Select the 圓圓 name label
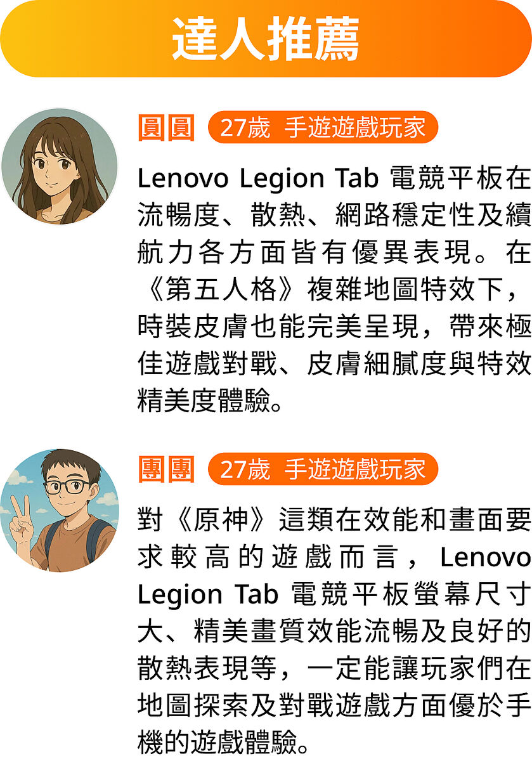 coord(166,128)
